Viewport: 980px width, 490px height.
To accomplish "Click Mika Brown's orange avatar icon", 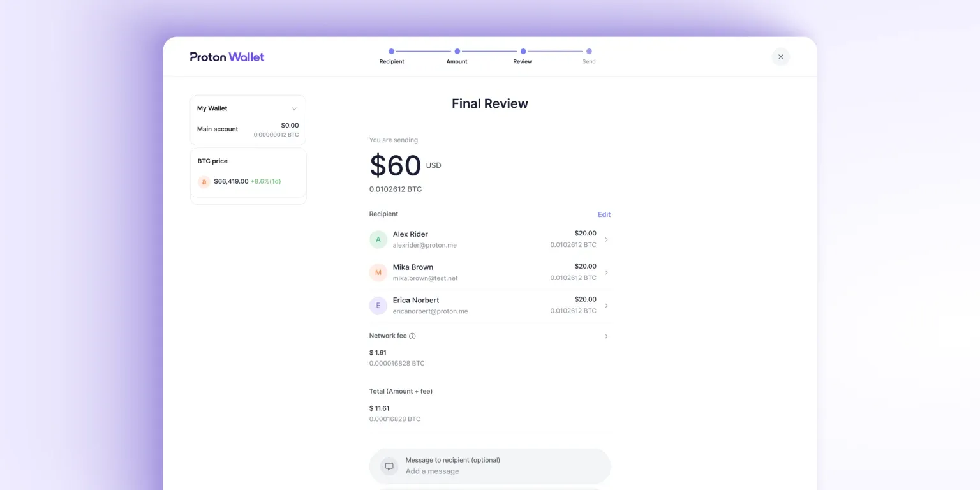I will [378, 272].
